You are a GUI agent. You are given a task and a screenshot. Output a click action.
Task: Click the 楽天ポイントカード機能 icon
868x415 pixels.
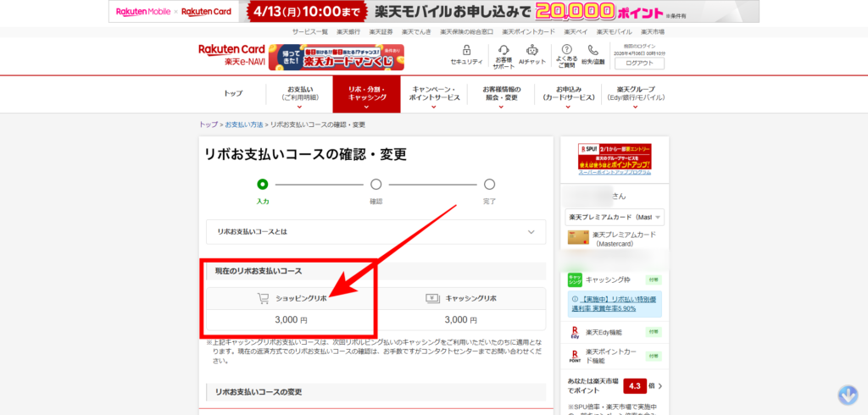pos(576,356)
